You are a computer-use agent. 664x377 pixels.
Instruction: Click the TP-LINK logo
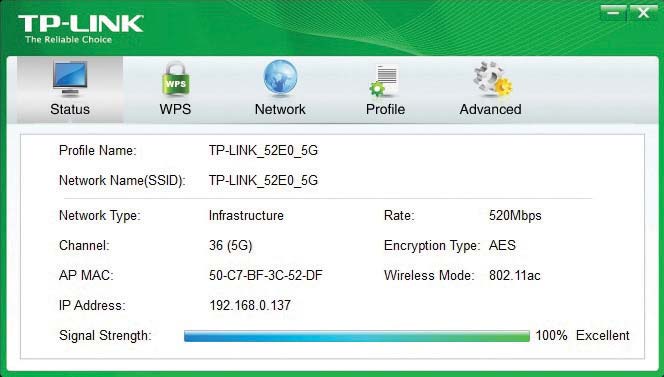pos(80,24)
